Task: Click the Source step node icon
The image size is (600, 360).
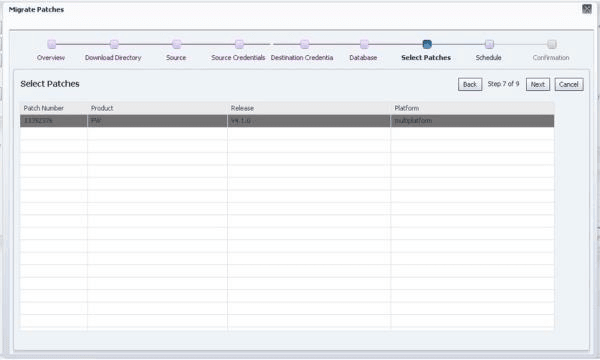Action: click(176, 44)
